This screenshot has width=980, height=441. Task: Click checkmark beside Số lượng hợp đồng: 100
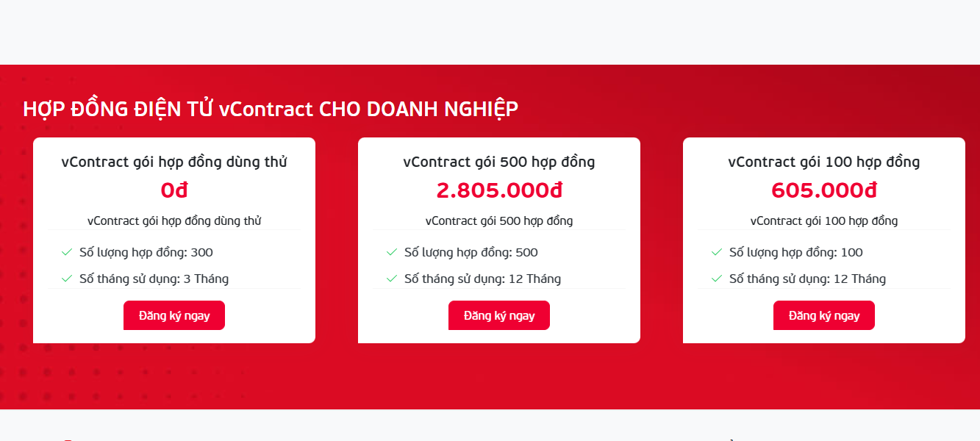pos(716,252)
